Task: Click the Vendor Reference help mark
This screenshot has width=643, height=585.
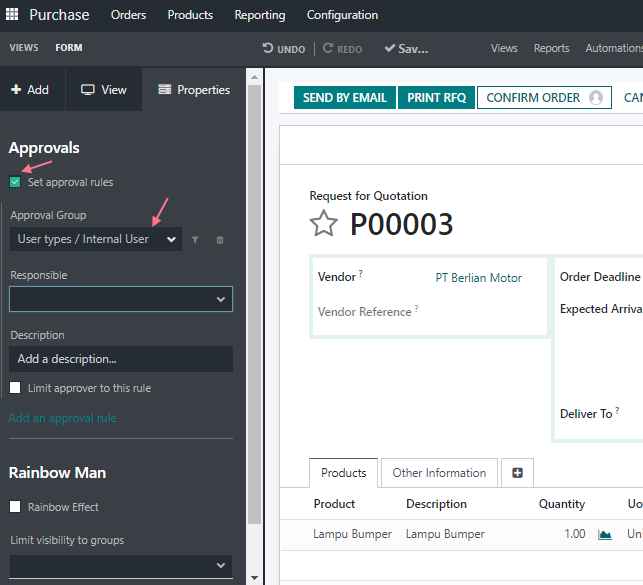Action: pos(416,308)
